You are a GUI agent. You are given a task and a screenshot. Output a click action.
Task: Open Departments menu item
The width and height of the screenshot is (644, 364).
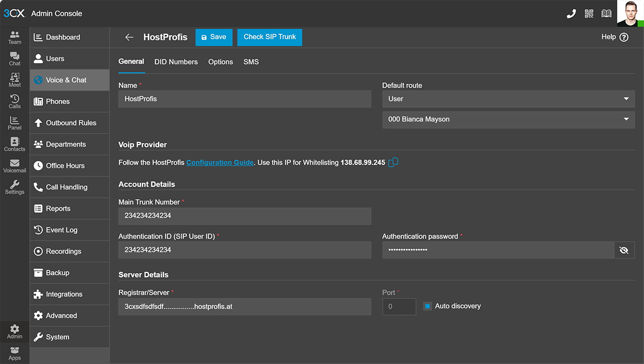pyautogui.click(x=70, y=145)
